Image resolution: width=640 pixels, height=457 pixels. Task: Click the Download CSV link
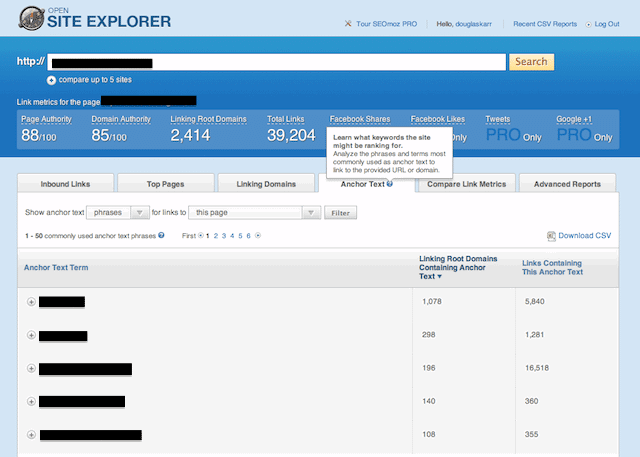coord(584,235)
